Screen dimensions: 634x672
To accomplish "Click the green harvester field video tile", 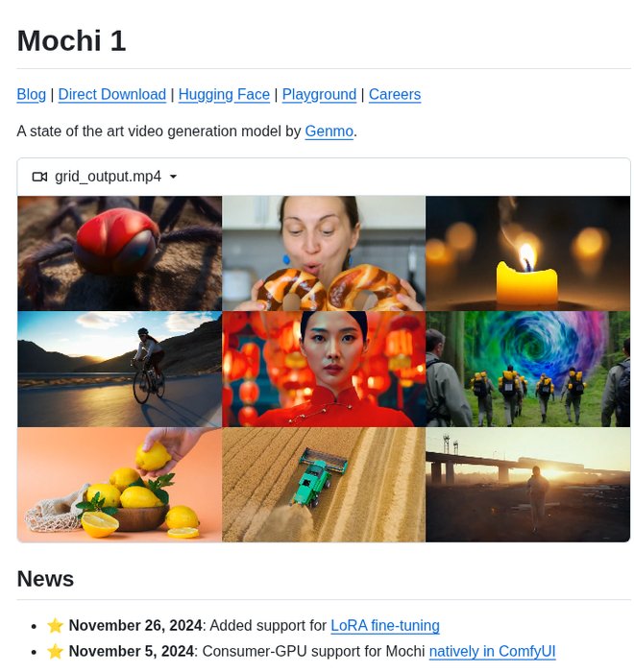I will click(324, 485).
